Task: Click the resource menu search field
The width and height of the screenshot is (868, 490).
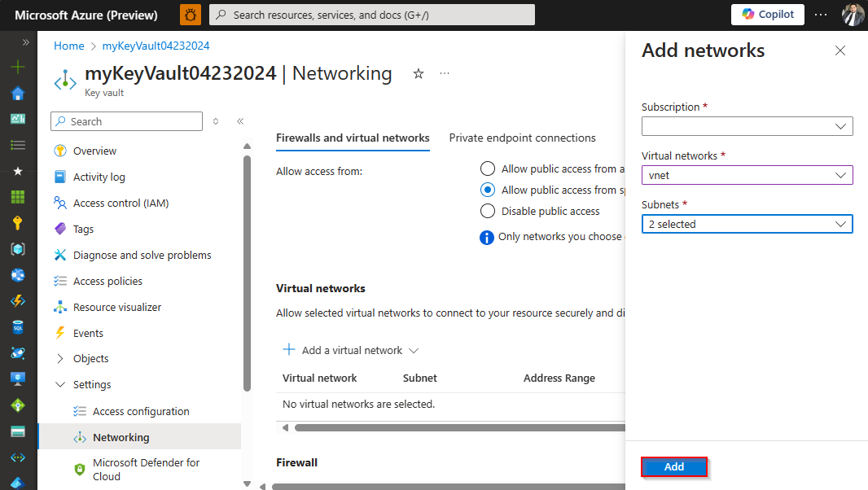Action: 126,120
